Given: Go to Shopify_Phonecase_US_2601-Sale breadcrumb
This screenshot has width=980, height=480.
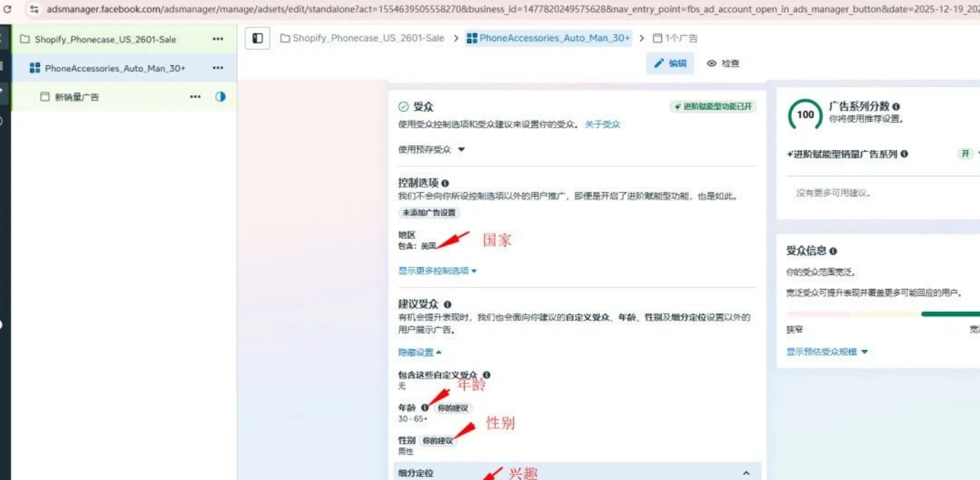Looking at the screenshot, I should [362, 38].
